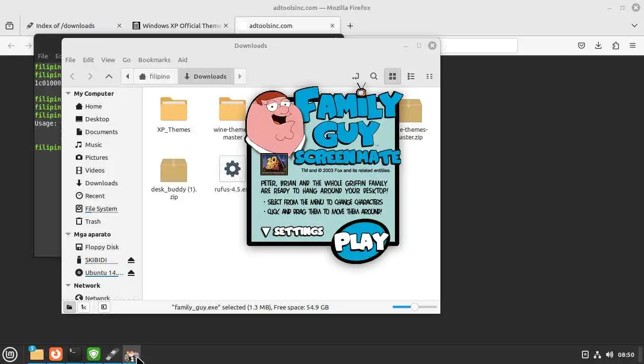This screenshot has height=364, width=644.
Task: Switch to list view in the file manager
Action: click(411, 76)
